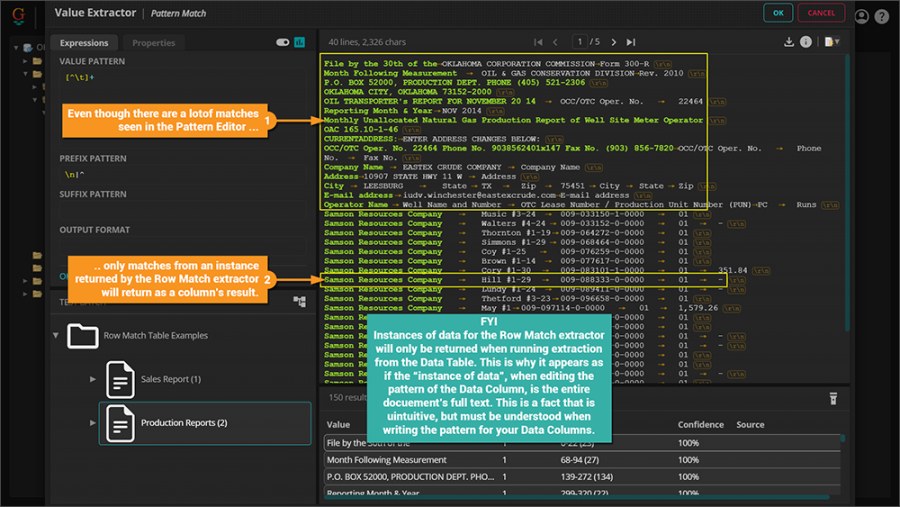900x507 pixels.
Task: Jump to last page of document
Action: [x=630, y=42]
